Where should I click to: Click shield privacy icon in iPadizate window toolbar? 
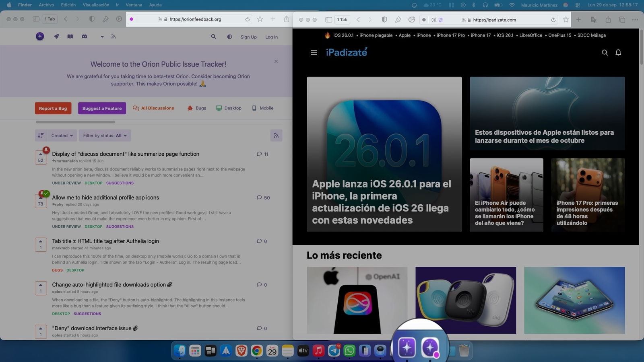pyautogui.click(x=384, y=20)
